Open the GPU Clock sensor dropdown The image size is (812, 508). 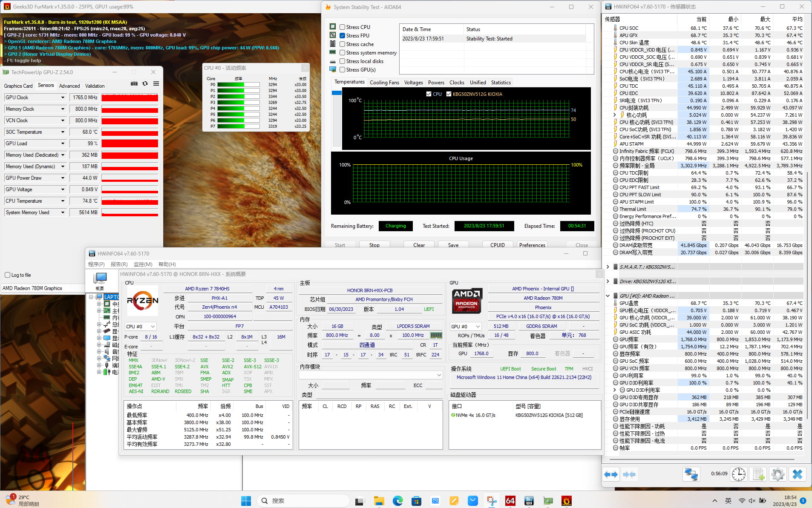coord(63,98)
